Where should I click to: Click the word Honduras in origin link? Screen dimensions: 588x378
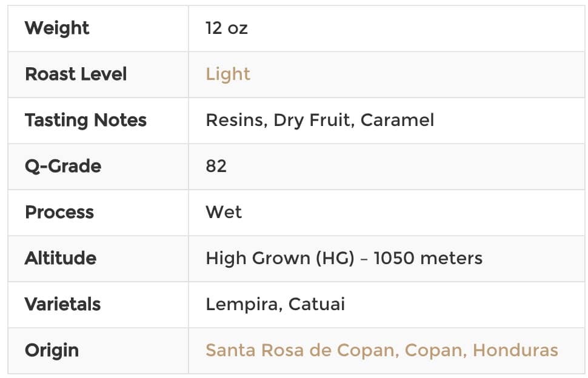pyautogui.click(x=515, y=350)
